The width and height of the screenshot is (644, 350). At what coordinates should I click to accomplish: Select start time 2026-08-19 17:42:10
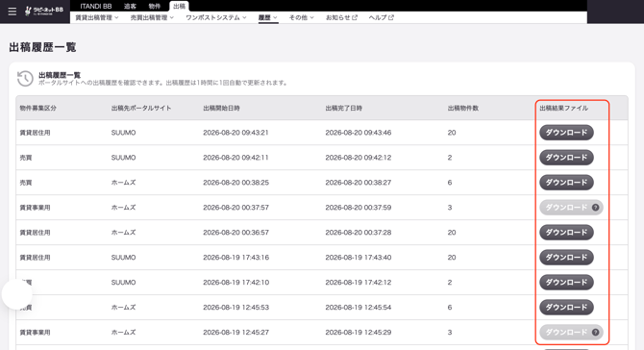235,283
